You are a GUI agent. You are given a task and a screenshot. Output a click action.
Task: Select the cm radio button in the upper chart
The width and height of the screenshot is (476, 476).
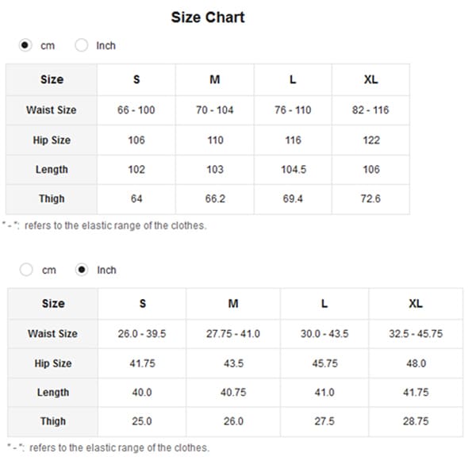point(25,46)
